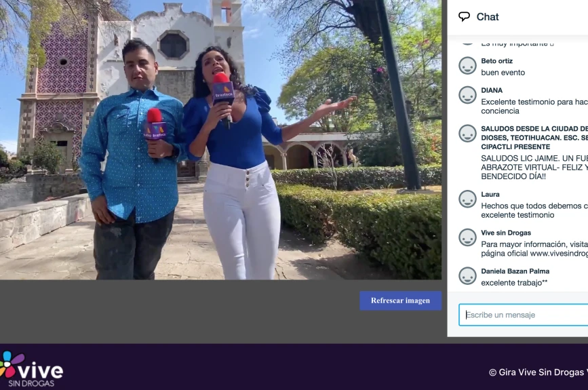Select the message 'buen evento'

(503, 73)
